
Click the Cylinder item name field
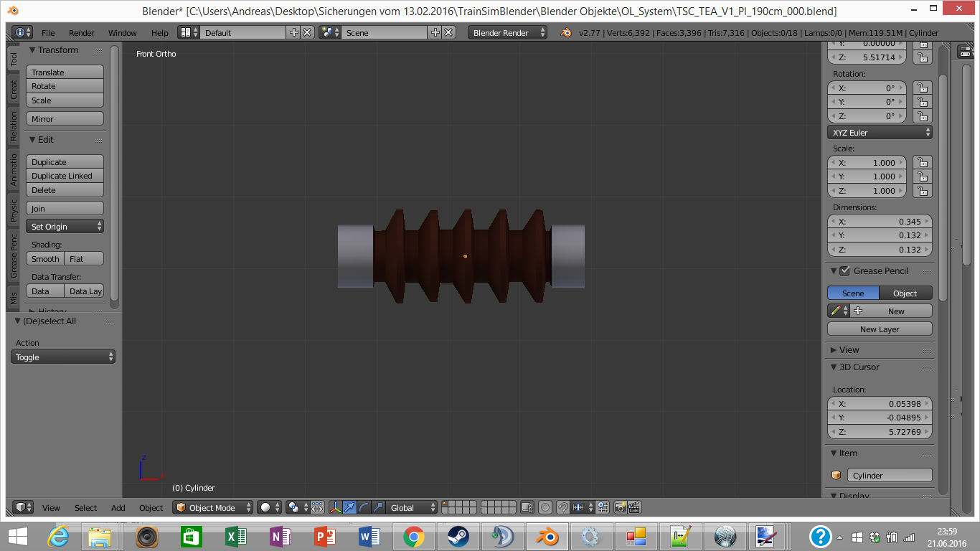(889, 476)
